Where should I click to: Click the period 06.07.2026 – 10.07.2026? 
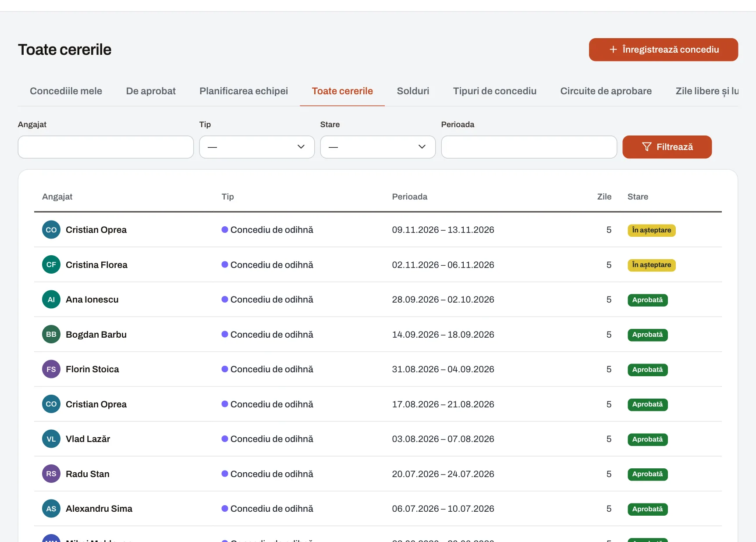point(443,509)
